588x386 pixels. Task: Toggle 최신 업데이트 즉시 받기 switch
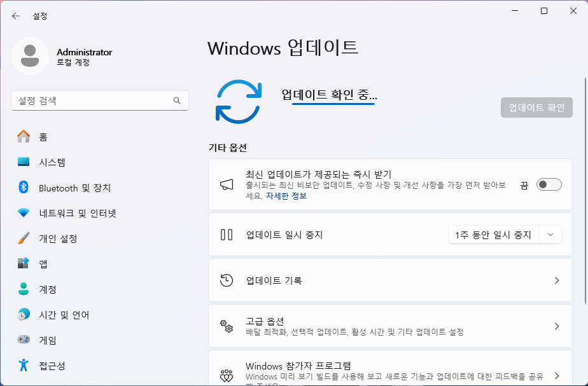pyautogui.click(x=549, y=185)
